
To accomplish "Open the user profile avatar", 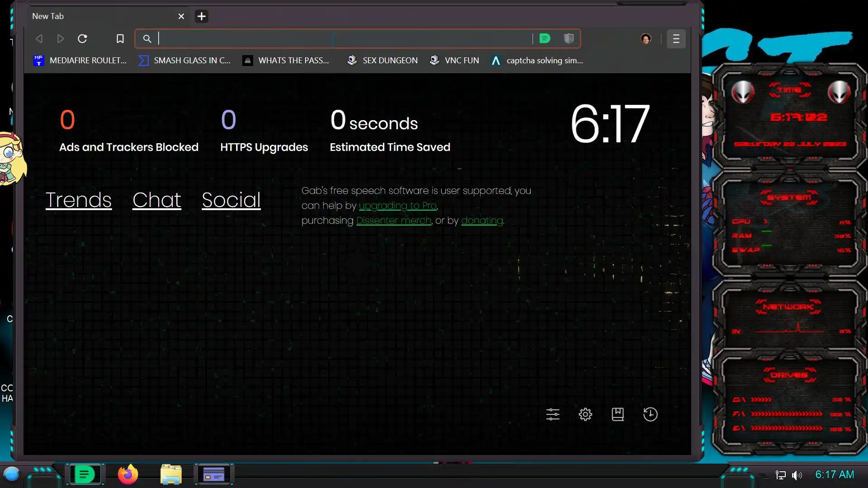I will [x=646, y=39].
